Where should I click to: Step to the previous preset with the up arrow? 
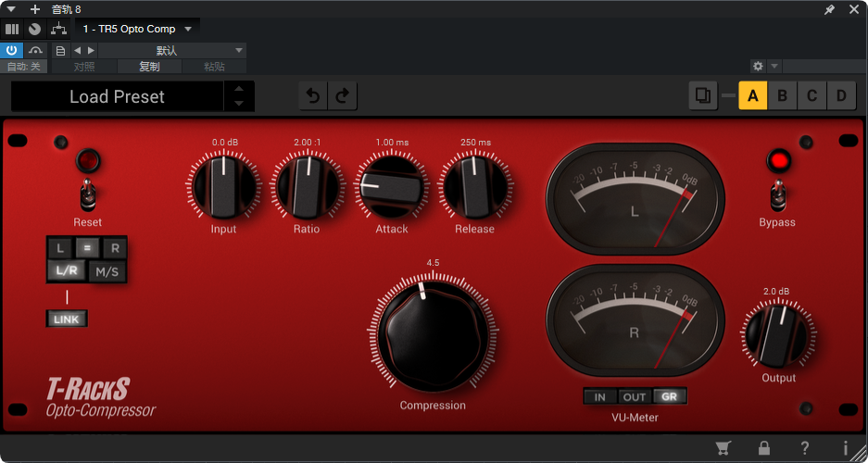239,89
